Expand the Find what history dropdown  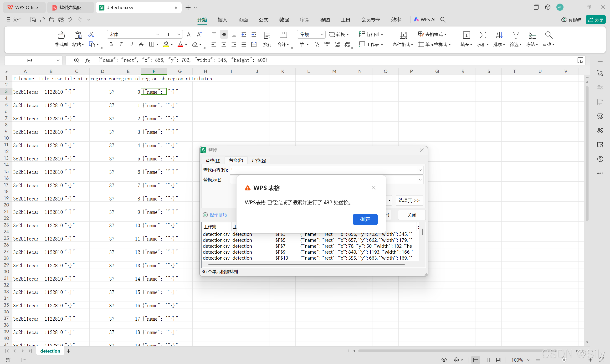420,170
